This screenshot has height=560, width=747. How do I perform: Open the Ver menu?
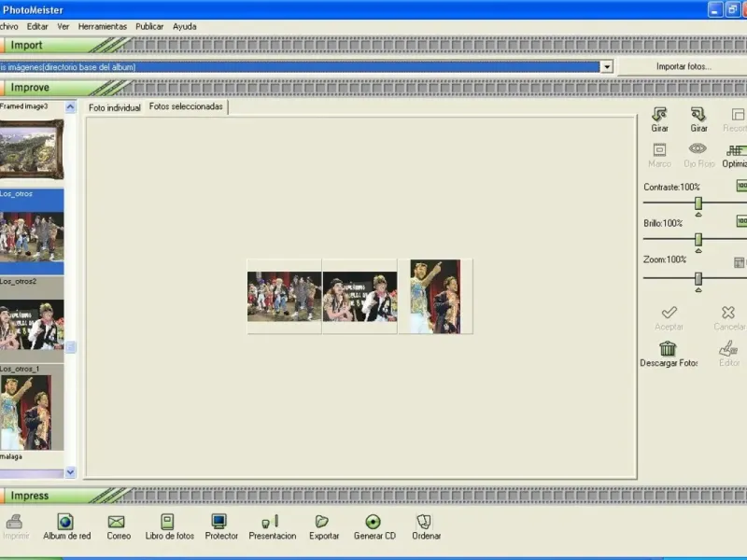[63, 27]
